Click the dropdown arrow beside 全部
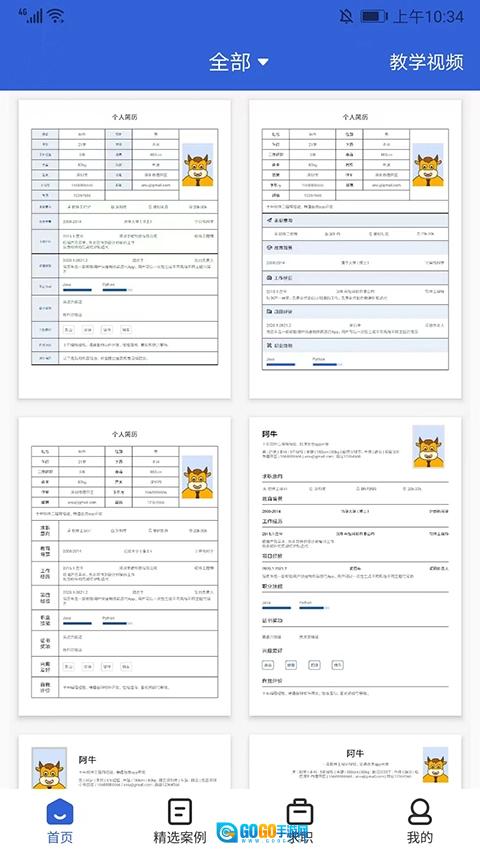The width and height of the screenshot is (480, 853). 263,63
